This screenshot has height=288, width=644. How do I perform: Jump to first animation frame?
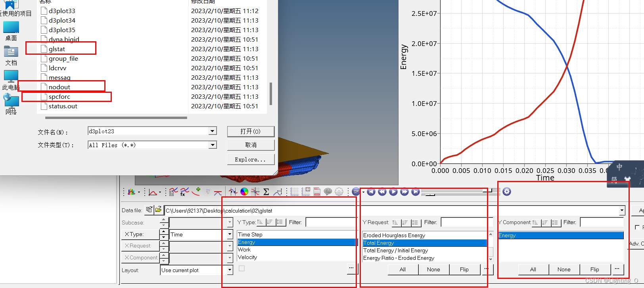tap(371, 192)
